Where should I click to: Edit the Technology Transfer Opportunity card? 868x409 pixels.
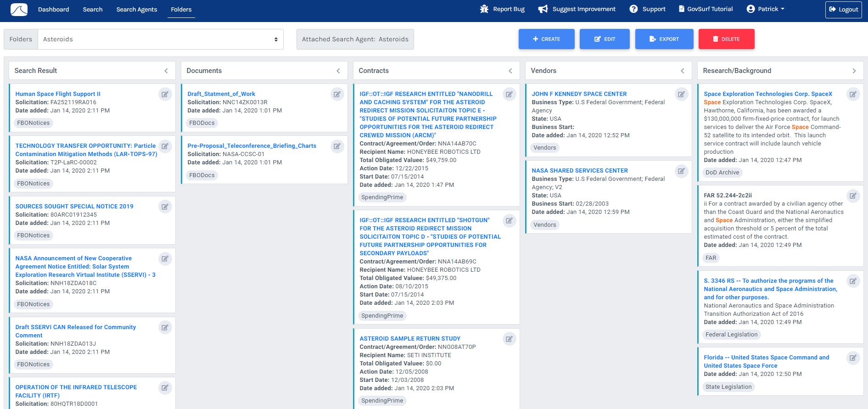pyautogui.click(x=165, y=146)
